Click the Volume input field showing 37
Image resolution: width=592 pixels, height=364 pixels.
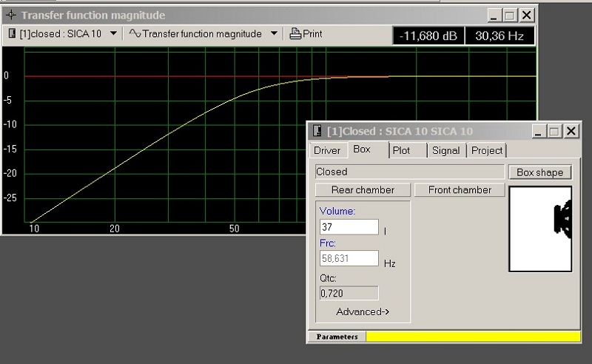(349, 227)
